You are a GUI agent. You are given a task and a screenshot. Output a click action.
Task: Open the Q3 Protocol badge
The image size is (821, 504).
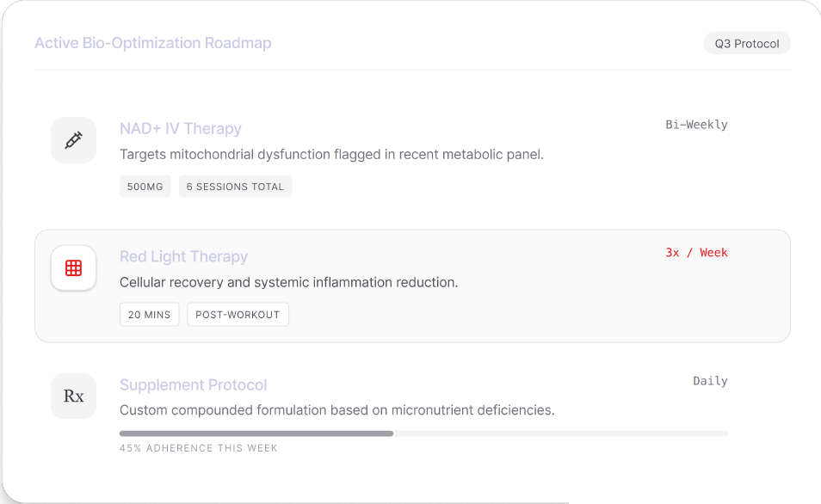747,44
